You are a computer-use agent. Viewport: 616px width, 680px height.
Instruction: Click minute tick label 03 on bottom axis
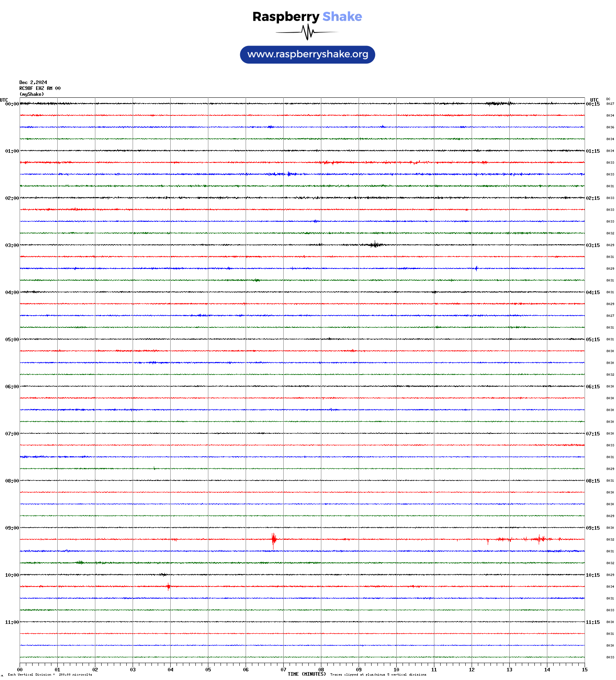point(133,670)
